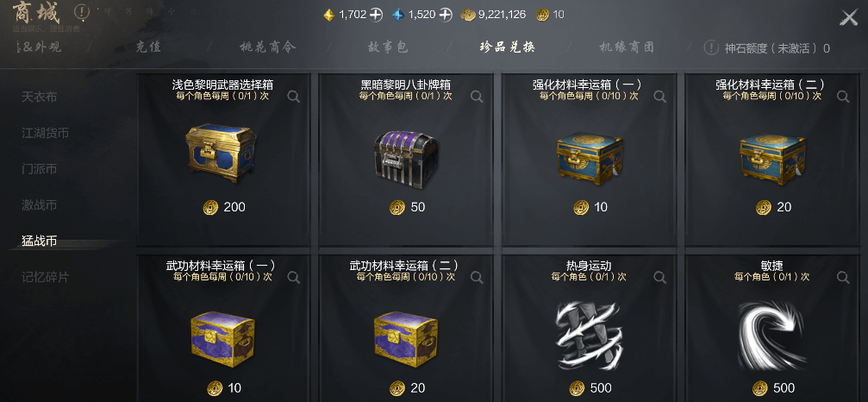Go to the 机缘商团 tab

(x=627, y=47)
